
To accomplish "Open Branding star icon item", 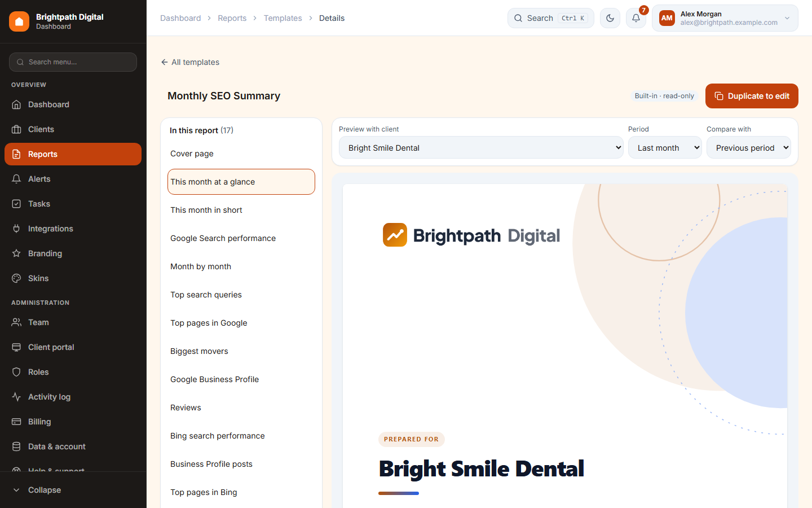I will click(73, 253).
